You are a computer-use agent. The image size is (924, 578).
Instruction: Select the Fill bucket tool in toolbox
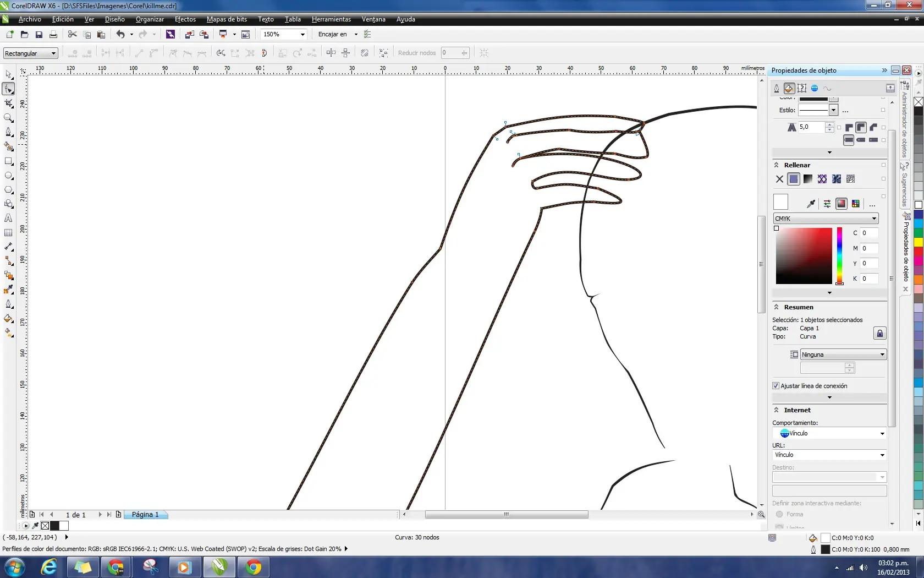(x=8, y=318)
